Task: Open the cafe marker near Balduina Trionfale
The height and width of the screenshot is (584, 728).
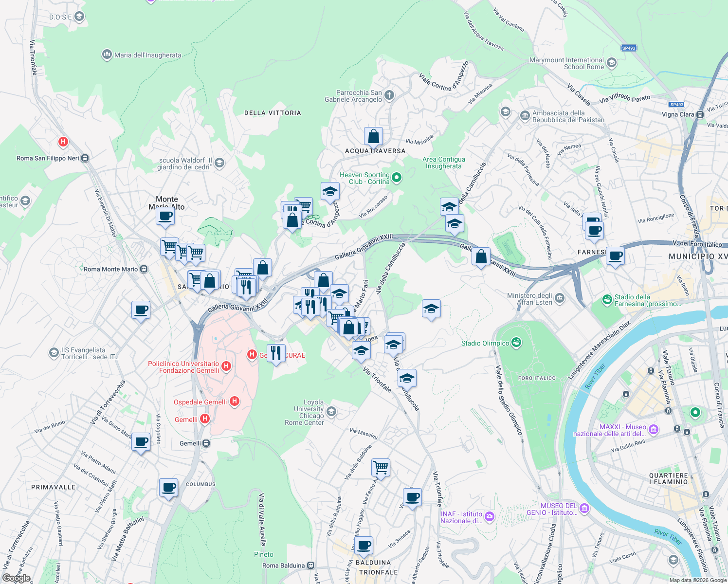Action: (364, 546)
